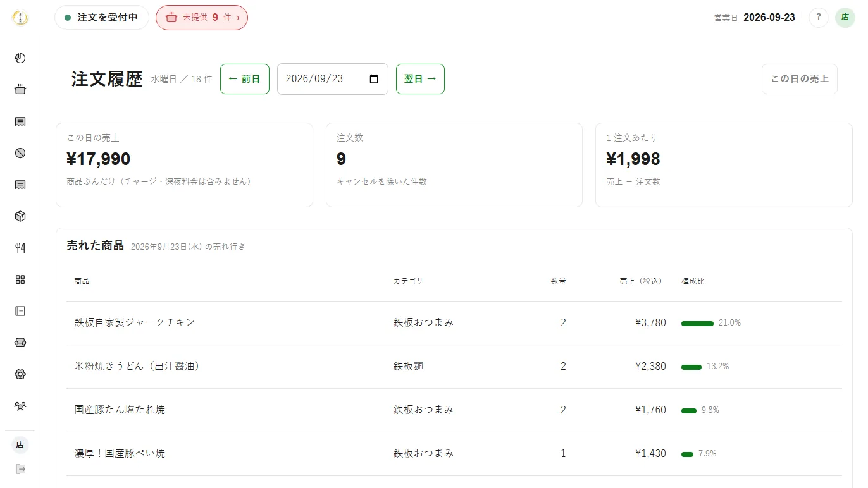
Task: Open the cooking pot kitchen icon in sidebar
Action: click(20, 90)
